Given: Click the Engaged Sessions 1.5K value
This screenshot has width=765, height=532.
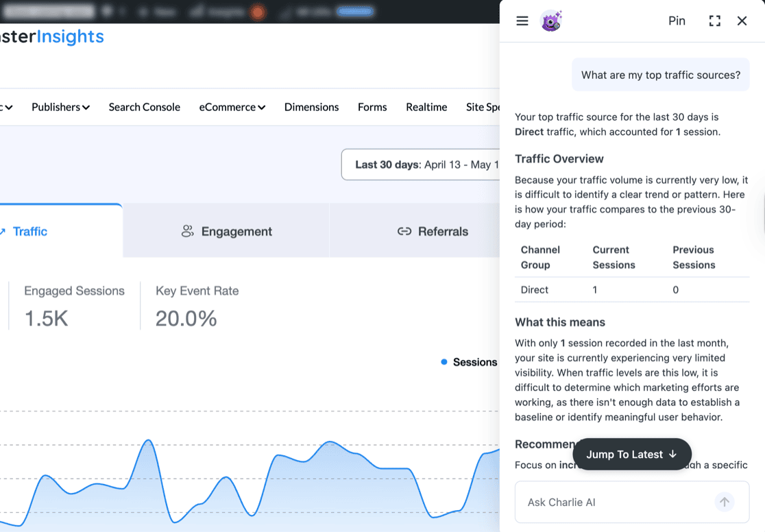Looking at the screenshot, I should (47, 319).
